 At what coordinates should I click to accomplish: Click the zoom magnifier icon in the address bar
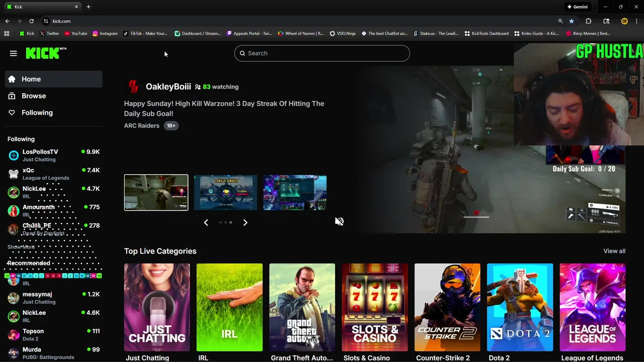point(560,21)
